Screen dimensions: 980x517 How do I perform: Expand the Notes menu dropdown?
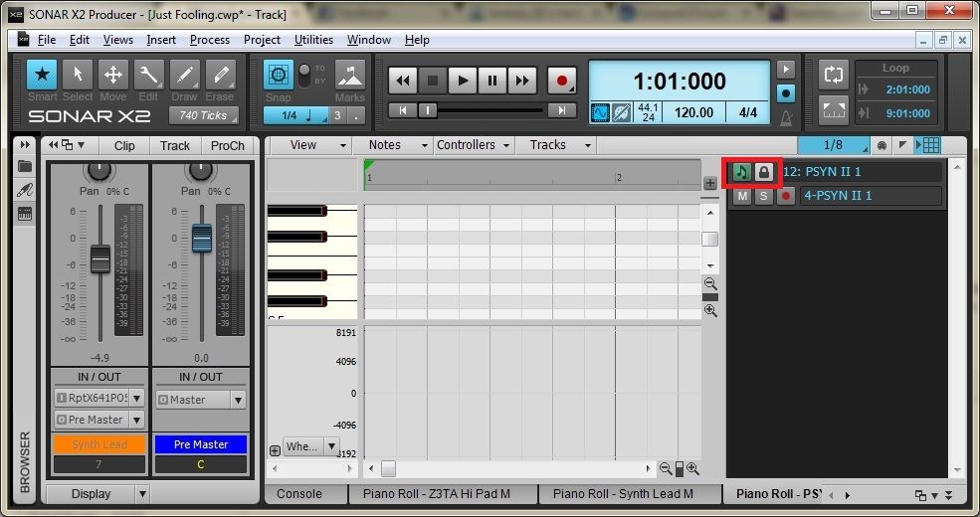click(x=423, y=145)
